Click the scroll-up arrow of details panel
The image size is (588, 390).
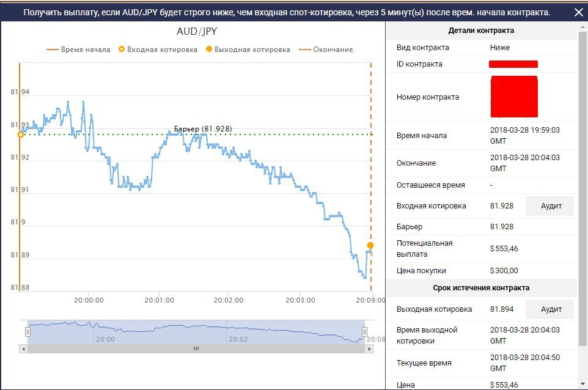582,28
